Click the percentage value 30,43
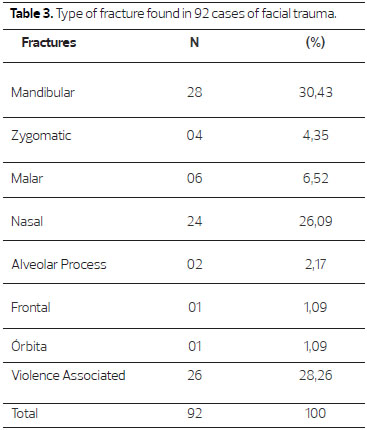 pos(316,93)
